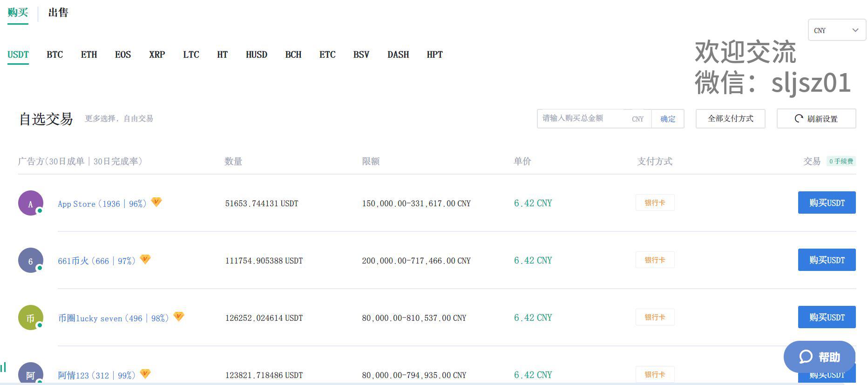Open 币圈lucky seven advertiser profile link
The image size is (868, 385).
tap(113, 318)
